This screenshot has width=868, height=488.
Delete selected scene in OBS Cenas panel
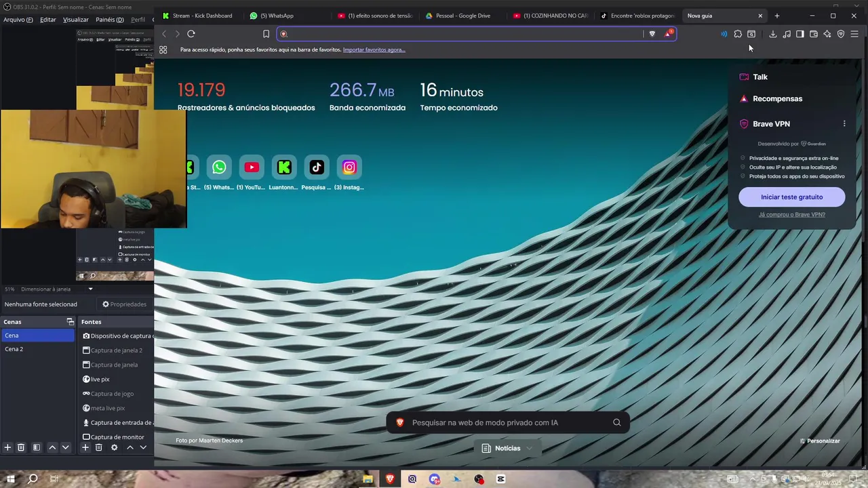point(21,447)
